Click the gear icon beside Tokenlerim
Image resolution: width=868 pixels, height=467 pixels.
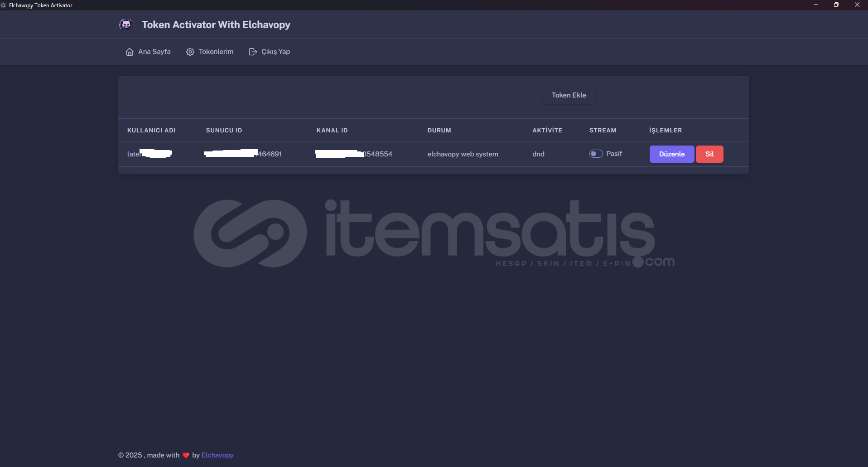click(x=190, y=52)
